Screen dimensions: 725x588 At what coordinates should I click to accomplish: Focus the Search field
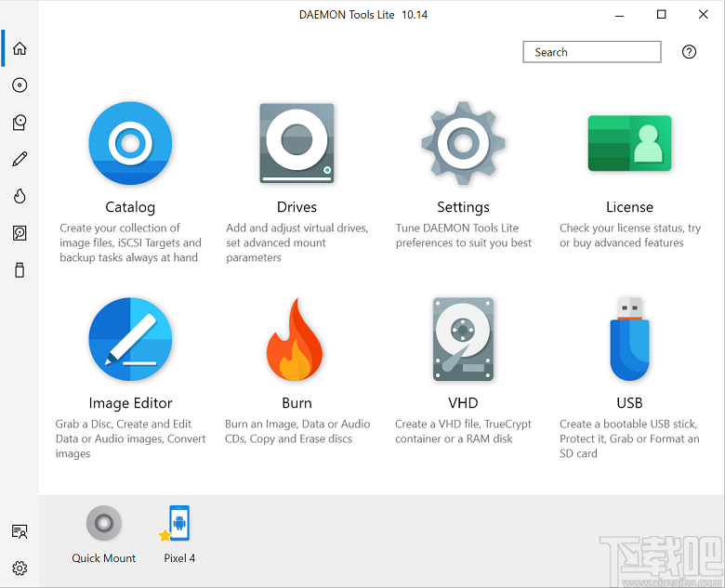[x=592, y=52]
